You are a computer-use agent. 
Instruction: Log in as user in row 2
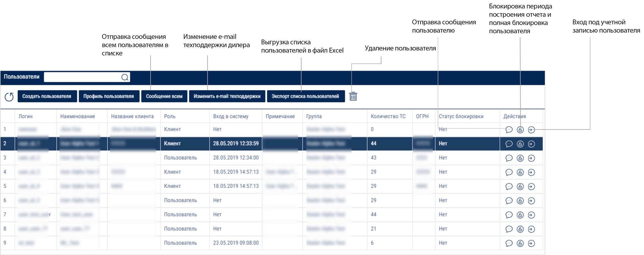point(531,144)
